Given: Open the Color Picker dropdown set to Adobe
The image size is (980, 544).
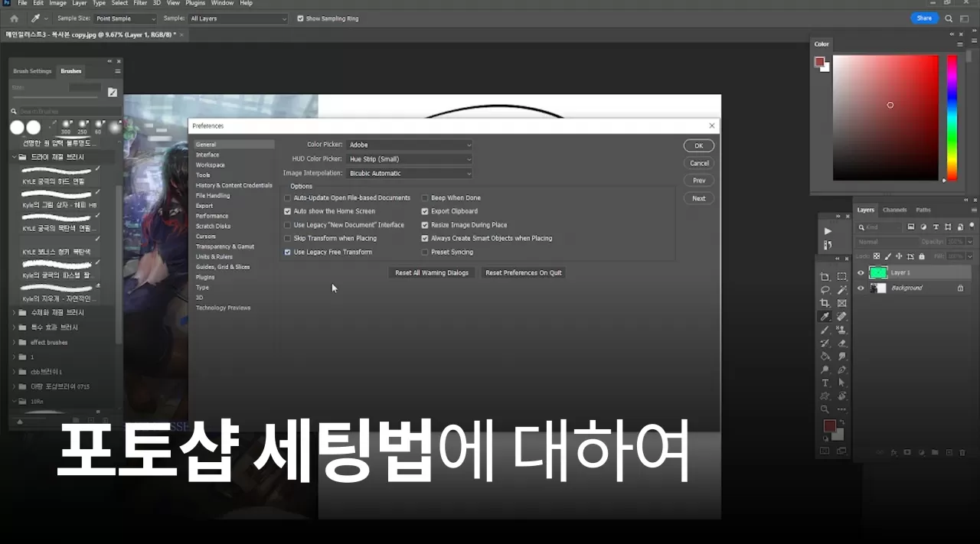Looking at the screenshot, I should pyautogui.click(x=409, y=144).
